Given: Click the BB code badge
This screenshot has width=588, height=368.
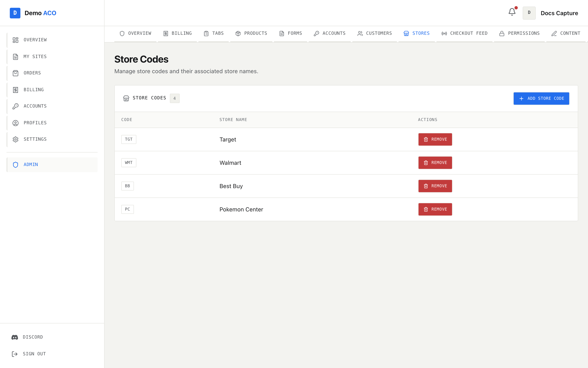Looking at the screenshot, I should click(128, 186).
